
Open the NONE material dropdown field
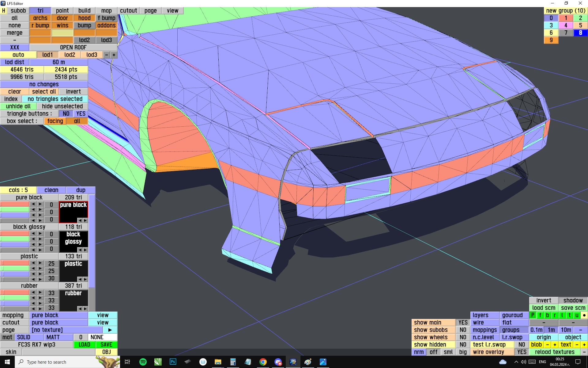102,337
